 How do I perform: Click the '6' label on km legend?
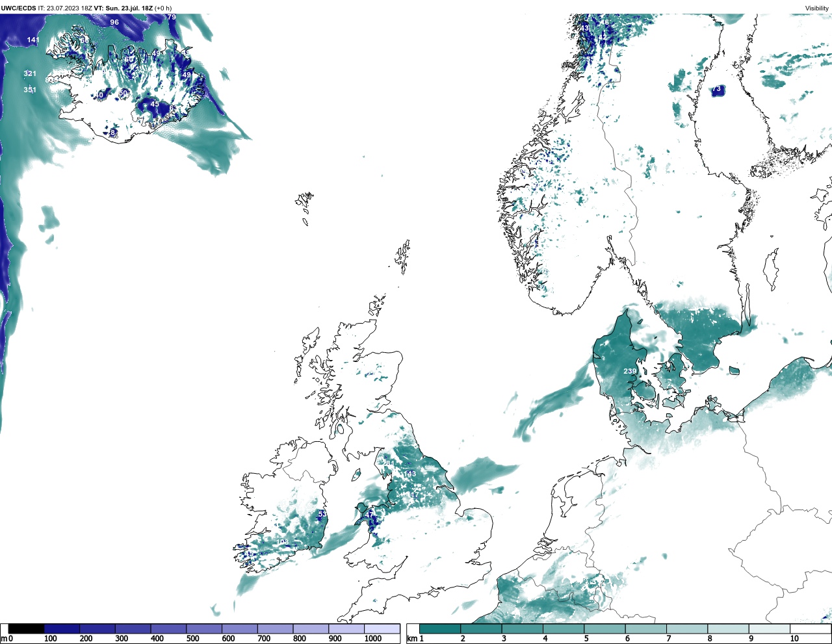[627, 639]
